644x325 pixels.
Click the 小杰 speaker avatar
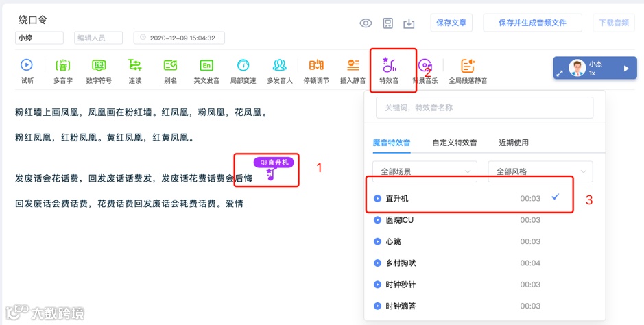(577, 68)
